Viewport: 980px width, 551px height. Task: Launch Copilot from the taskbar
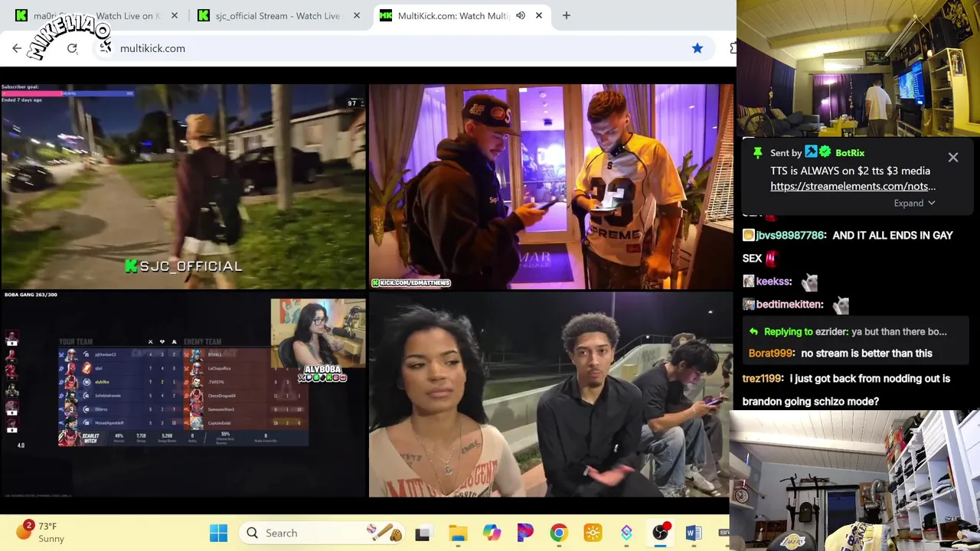point(492,533)
